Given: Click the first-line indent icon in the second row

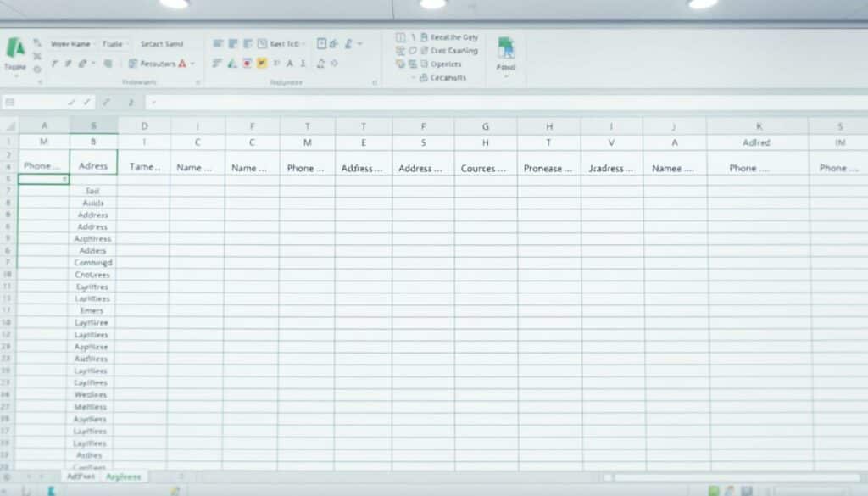Looking at the screenshot, I should (x=217, y=64).
